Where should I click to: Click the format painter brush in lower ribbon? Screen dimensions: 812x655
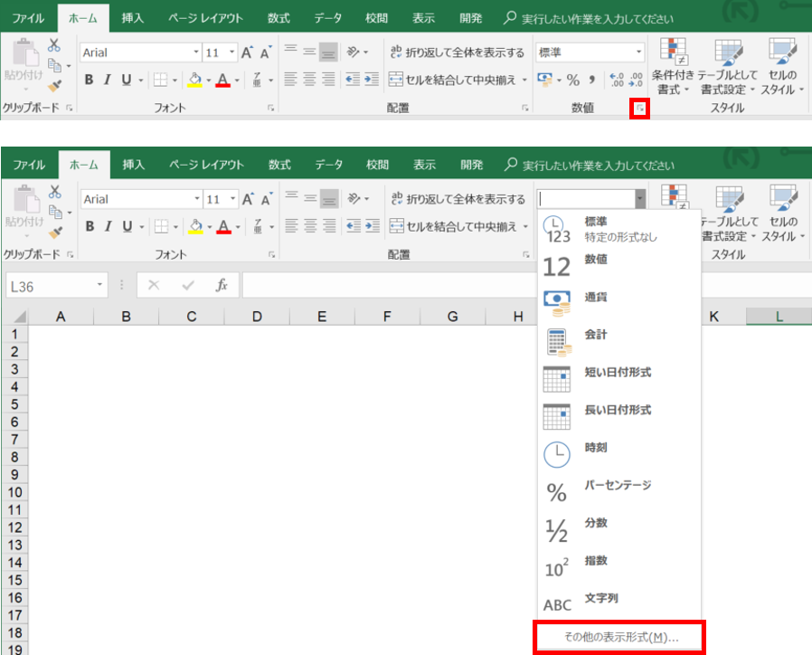pyautogui.click(x=54, y=233)
